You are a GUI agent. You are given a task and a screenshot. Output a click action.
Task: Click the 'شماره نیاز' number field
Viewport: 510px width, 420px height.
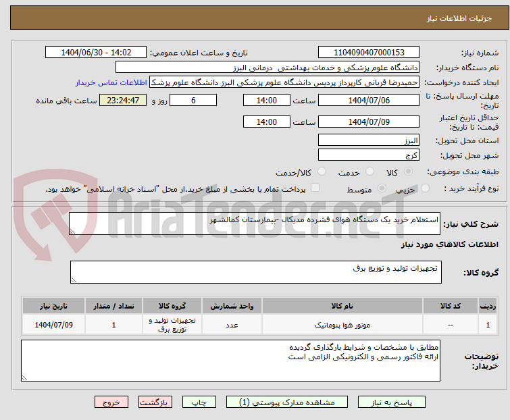pos(369,53)
